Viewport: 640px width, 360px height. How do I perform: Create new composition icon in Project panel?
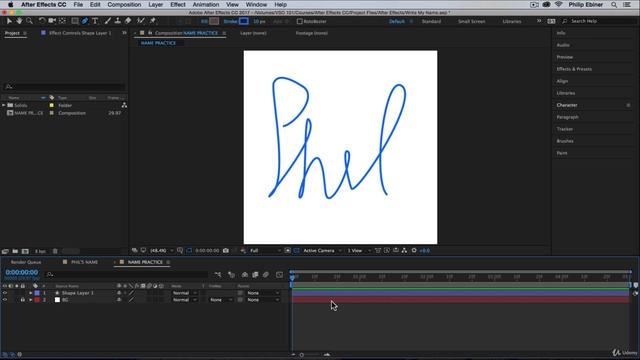click(25, 251)
